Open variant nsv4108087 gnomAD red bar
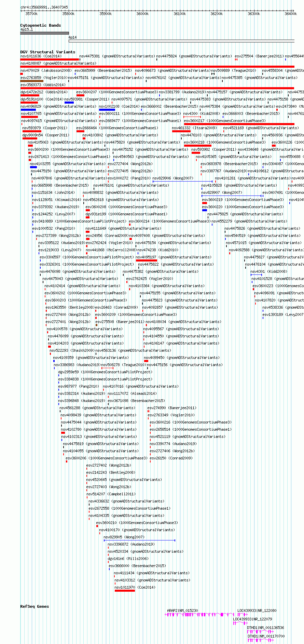 click(157, 66)
